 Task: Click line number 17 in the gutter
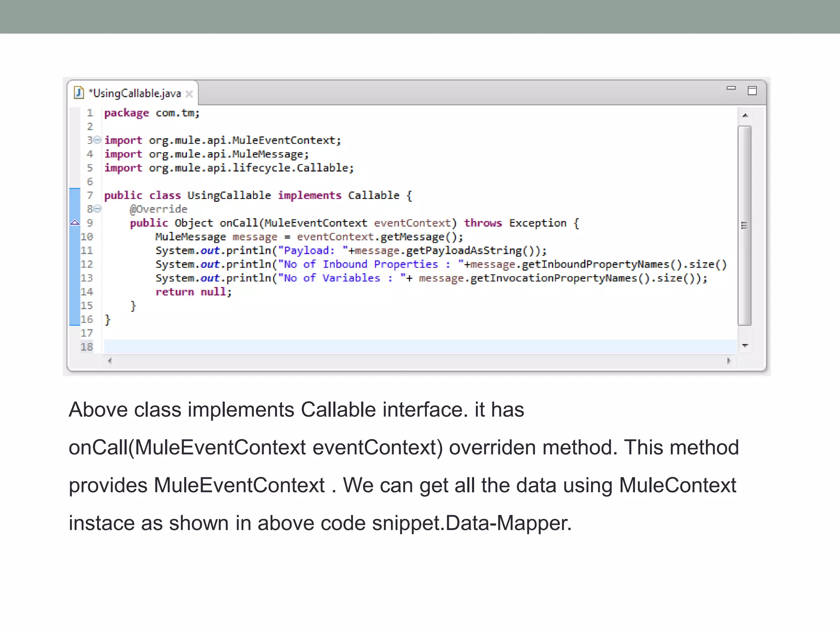(x=87, y=333)
